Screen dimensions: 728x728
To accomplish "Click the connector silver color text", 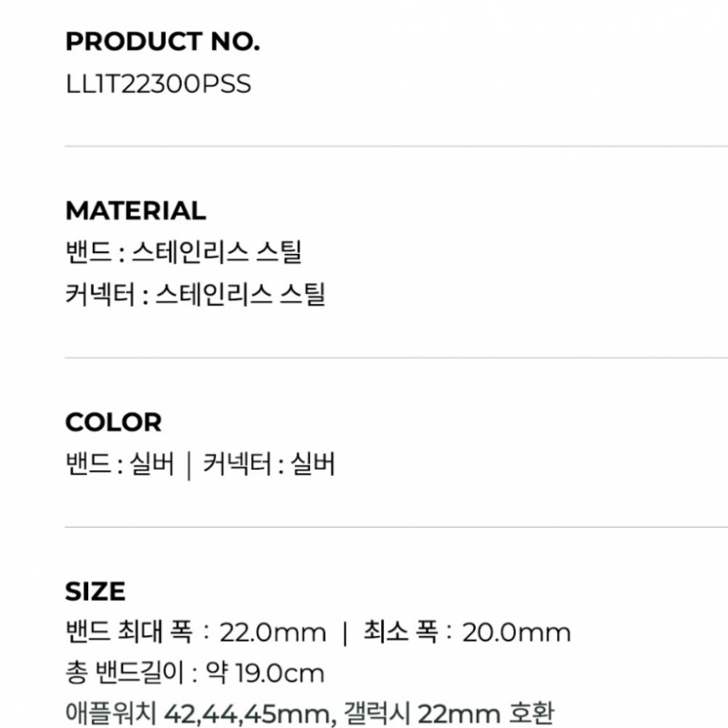I will 269,464.
